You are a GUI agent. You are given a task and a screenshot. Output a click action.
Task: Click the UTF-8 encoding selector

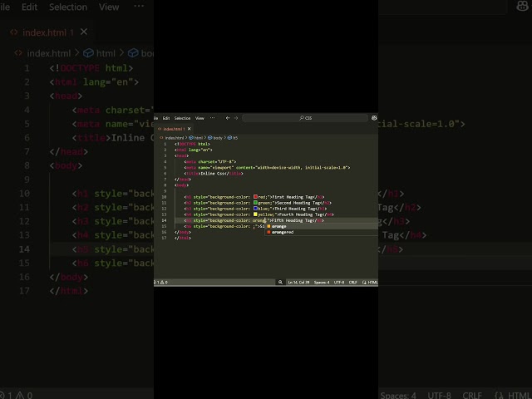pyautogui.click(x=339, y=283)
